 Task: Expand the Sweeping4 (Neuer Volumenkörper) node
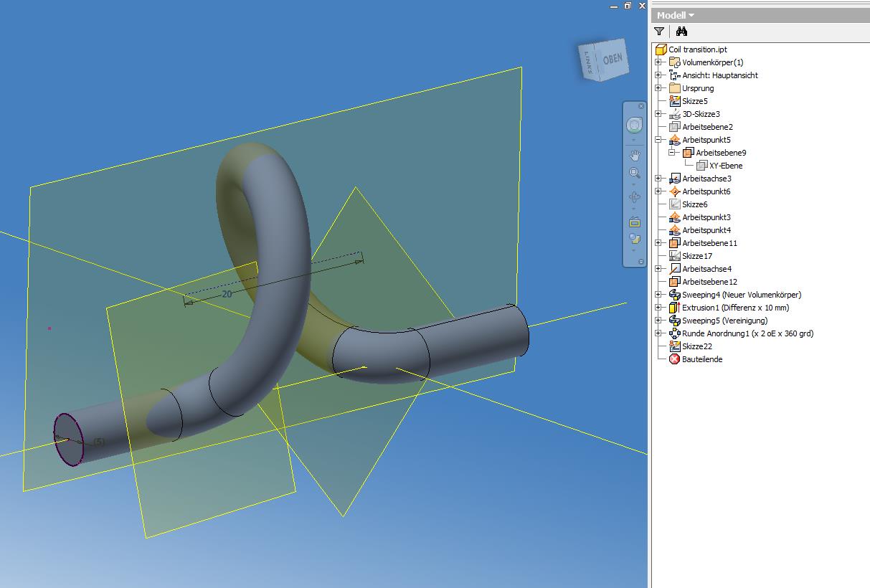pyautogui.click(x=659, y=295)
